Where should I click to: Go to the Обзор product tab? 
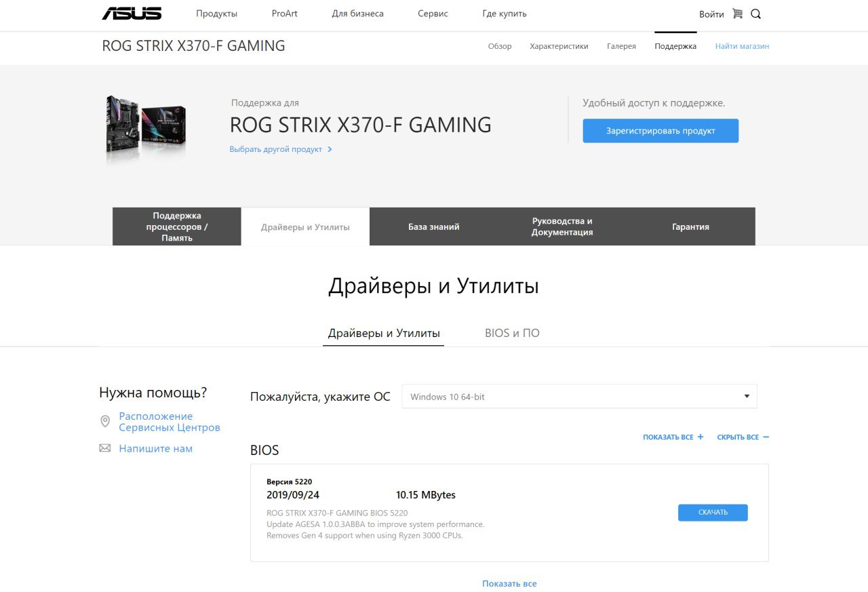500,46
